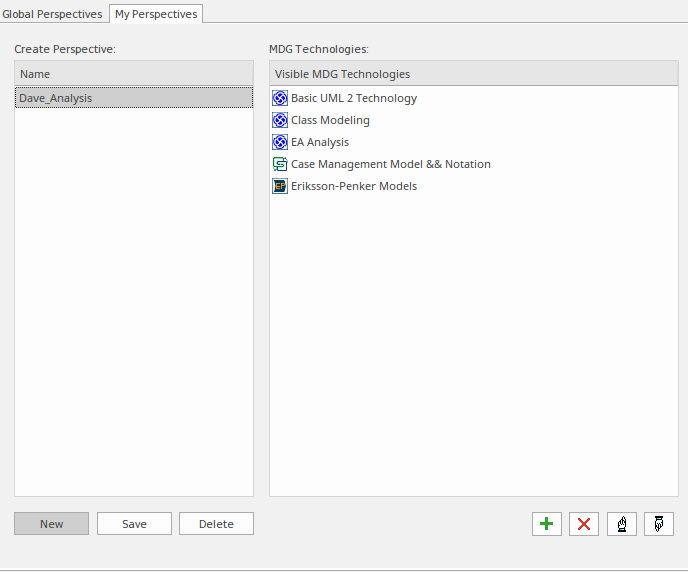Viewport: 688px width, 572px height.
Task: Click the Save button
Action: click(134, 524)
